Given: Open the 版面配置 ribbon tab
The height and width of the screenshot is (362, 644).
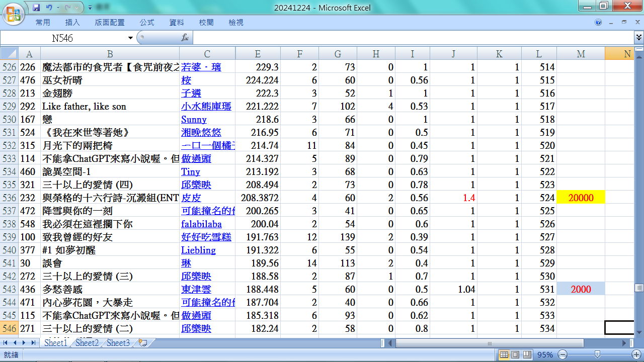Looking at the screenshot, I should pyautogui.click(x=110, y=23).
